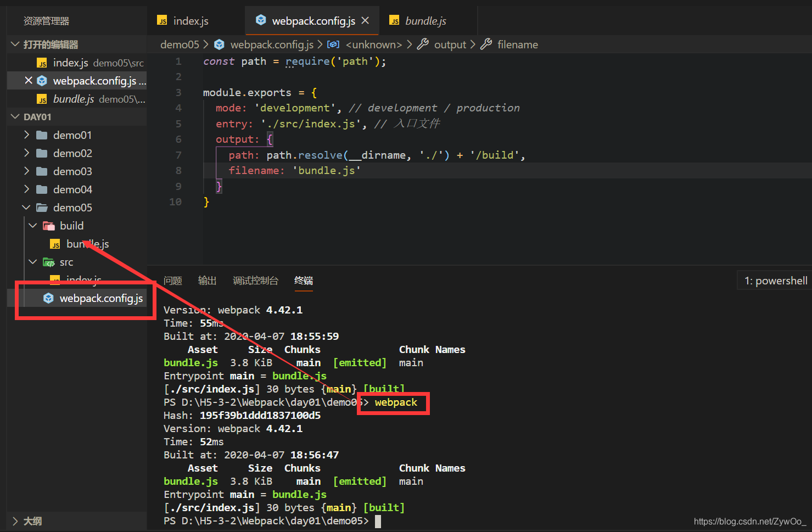Click webpack icon in open editors list

point(42,81)
